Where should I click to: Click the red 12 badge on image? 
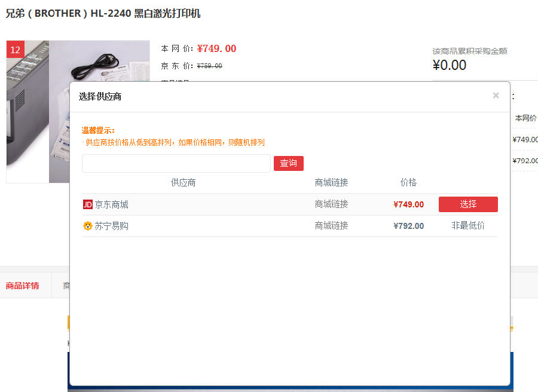point(16,50)
